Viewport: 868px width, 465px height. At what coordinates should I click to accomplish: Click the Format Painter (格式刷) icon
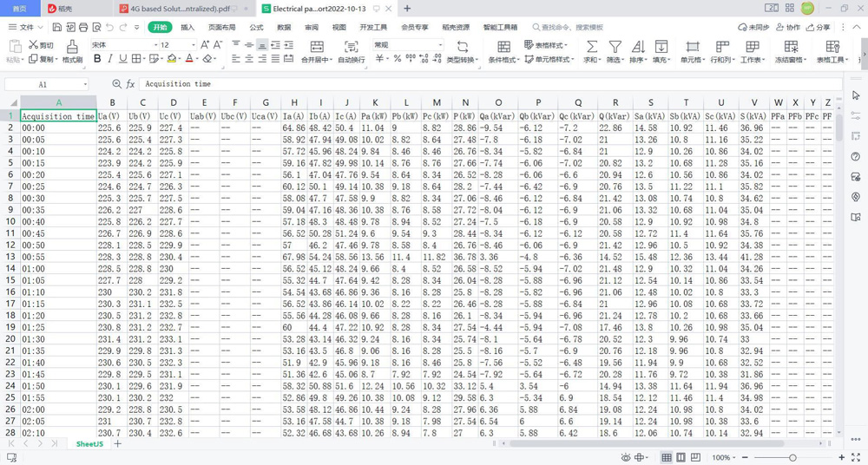[72, 46]
